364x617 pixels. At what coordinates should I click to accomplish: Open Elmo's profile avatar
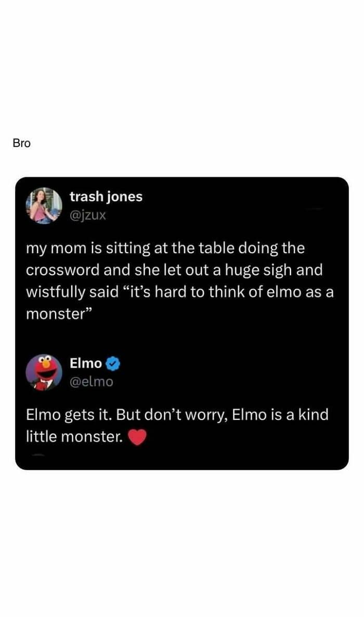[44, 372]
